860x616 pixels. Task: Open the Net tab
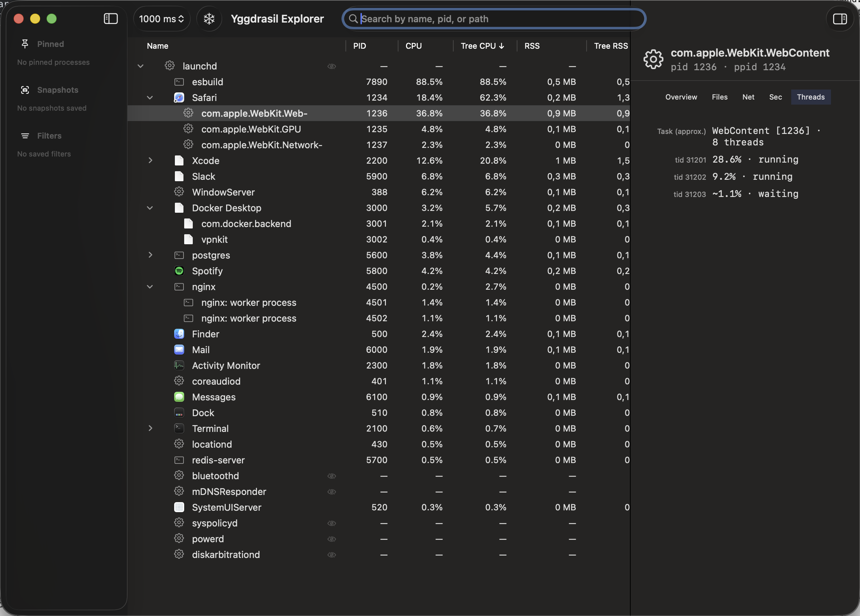(748, 97)
